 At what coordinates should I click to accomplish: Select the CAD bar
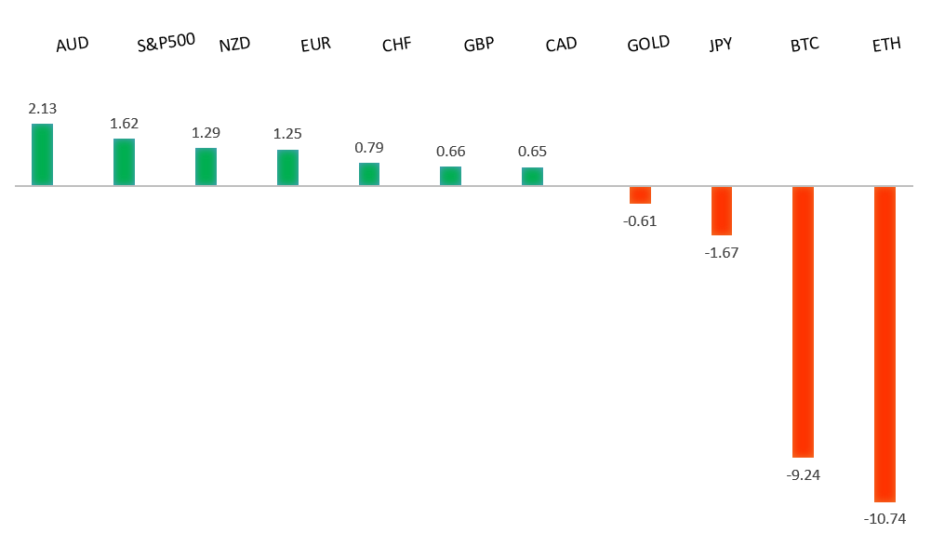pos(532,176)
